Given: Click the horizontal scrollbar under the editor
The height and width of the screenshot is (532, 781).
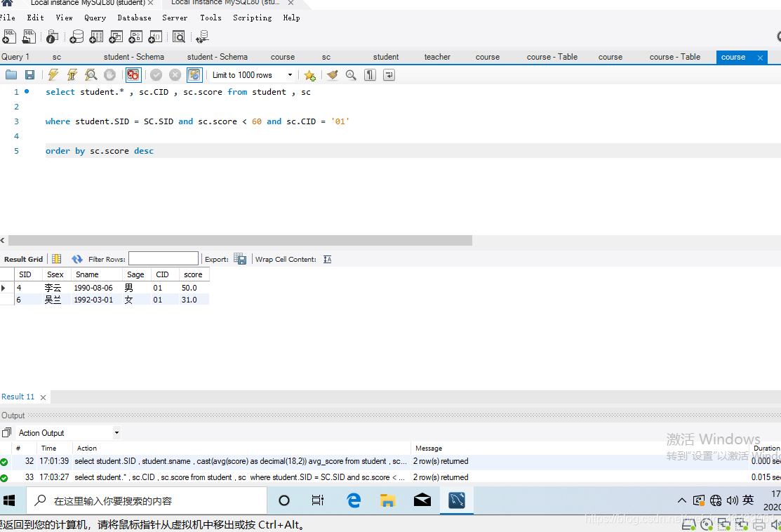Looking at the screenshot, I should 240,241.
